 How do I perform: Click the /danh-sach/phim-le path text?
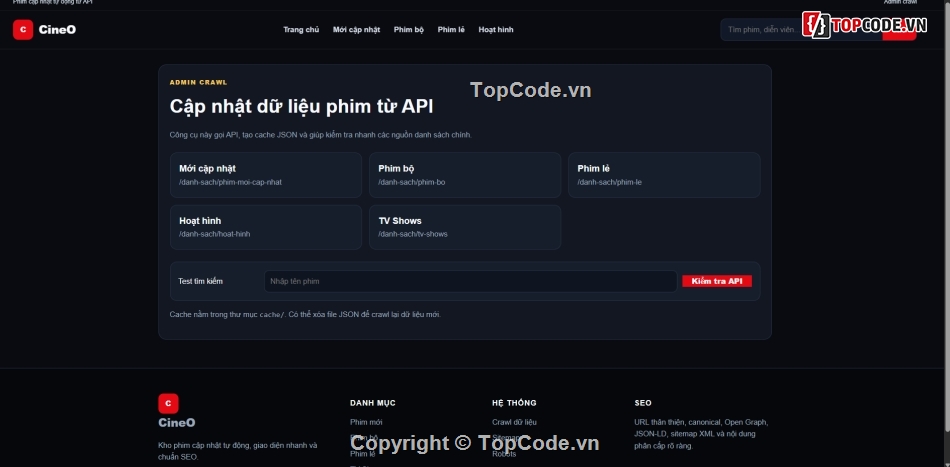(610, 182)
